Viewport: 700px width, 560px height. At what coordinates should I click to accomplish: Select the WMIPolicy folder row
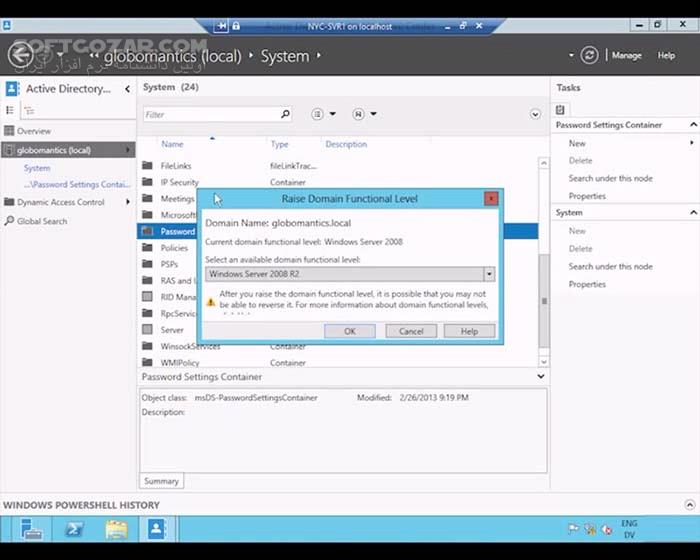[x=338, y=362]
